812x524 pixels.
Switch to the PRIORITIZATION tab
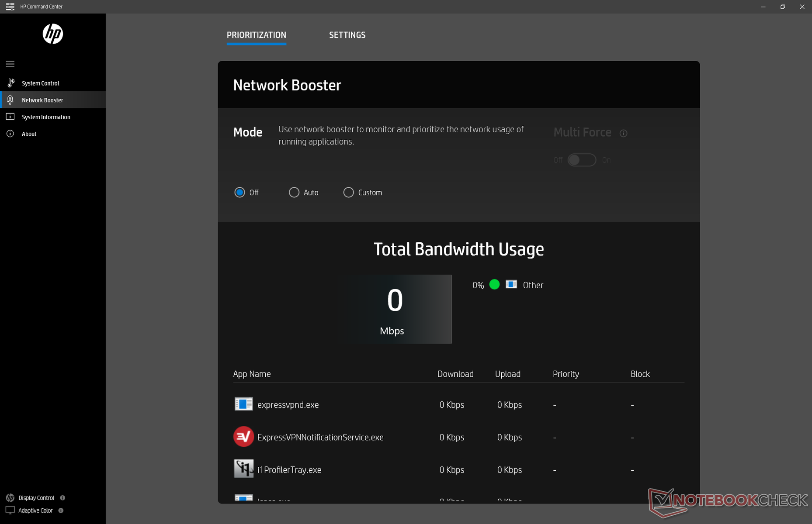[256, 35]
